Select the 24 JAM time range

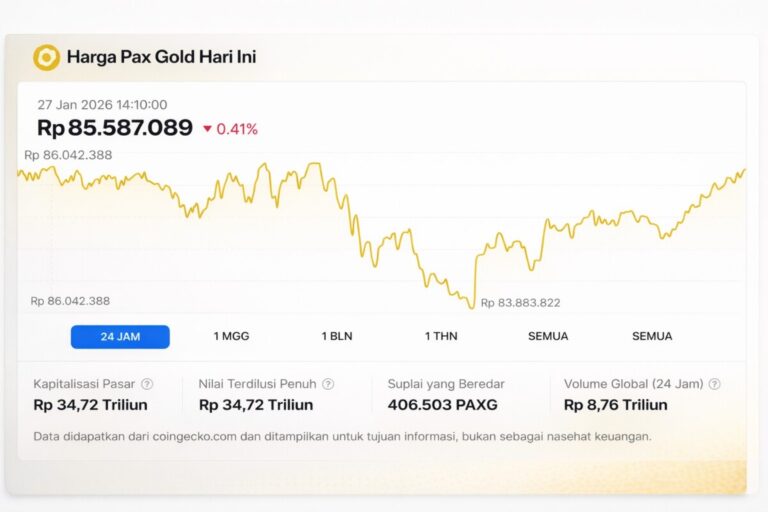(120, 337)
